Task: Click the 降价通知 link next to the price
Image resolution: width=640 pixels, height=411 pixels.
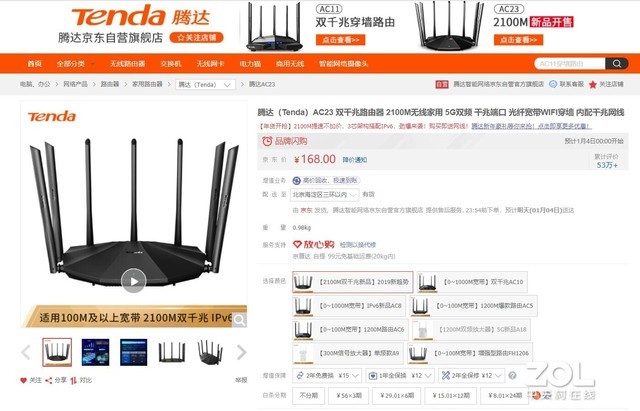Action: pyautogui.click(x=354, y=160)
